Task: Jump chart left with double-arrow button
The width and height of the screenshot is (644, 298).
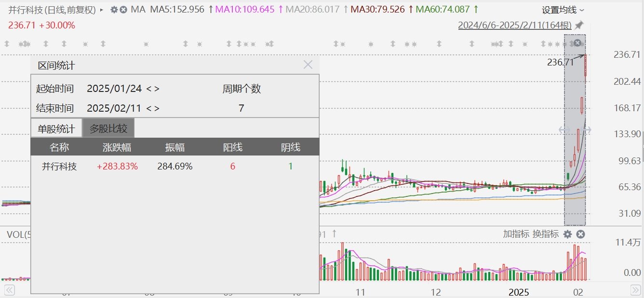Action: 9,290
